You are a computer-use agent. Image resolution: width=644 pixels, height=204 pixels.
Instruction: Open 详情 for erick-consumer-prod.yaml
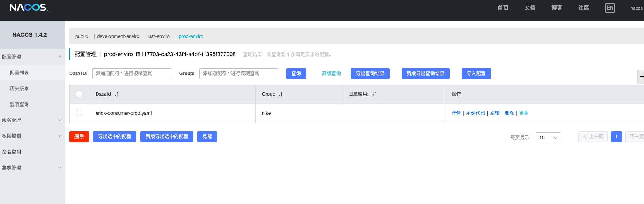(456, 113)
